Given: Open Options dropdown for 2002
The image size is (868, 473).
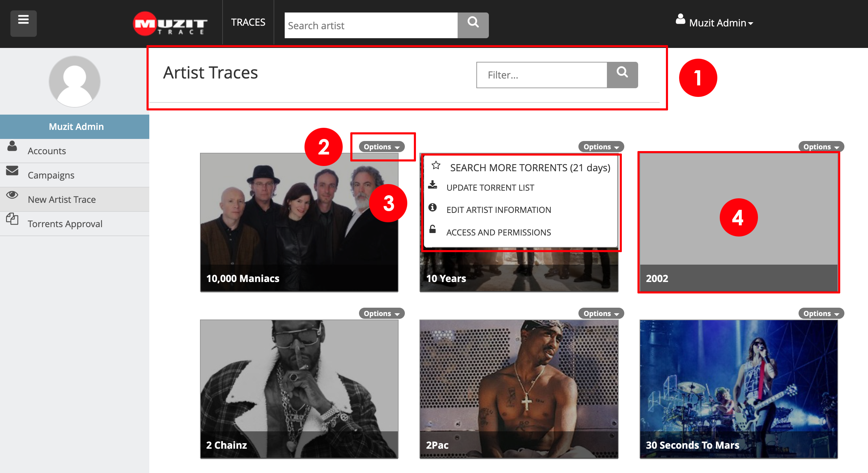Looking at the screenshot, I should click(x=821, y=147).
